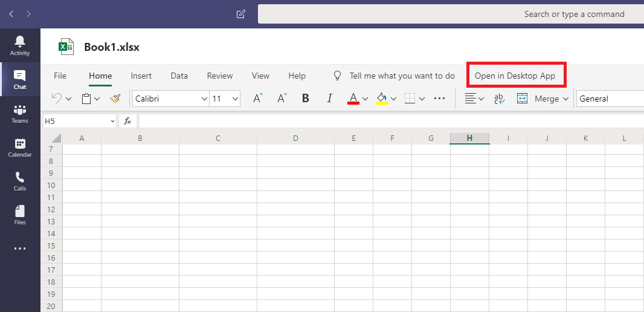This screenshot has width=644, height=312.
Task: Click the Book1.xlsx file title
Action: click(112, 47)
